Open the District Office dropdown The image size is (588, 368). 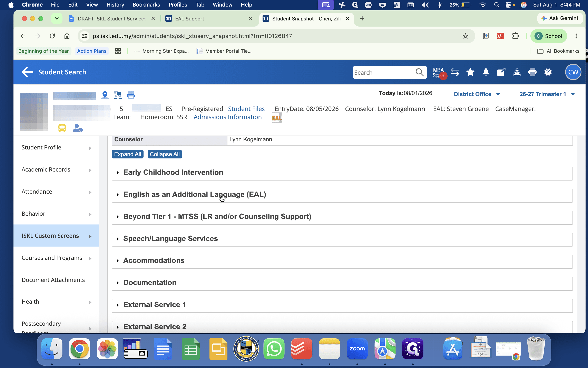click(x=477, y=94)
